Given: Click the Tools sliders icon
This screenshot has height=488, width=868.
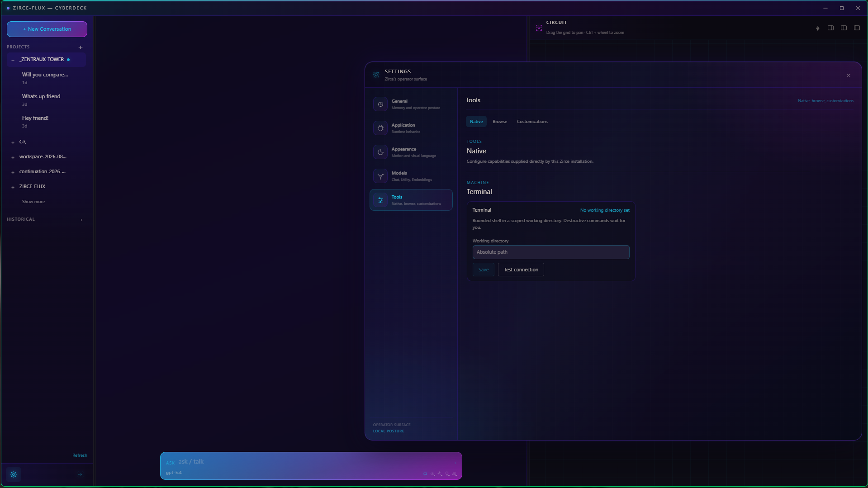Looking at the screenshot, I should tap(380, 200).
